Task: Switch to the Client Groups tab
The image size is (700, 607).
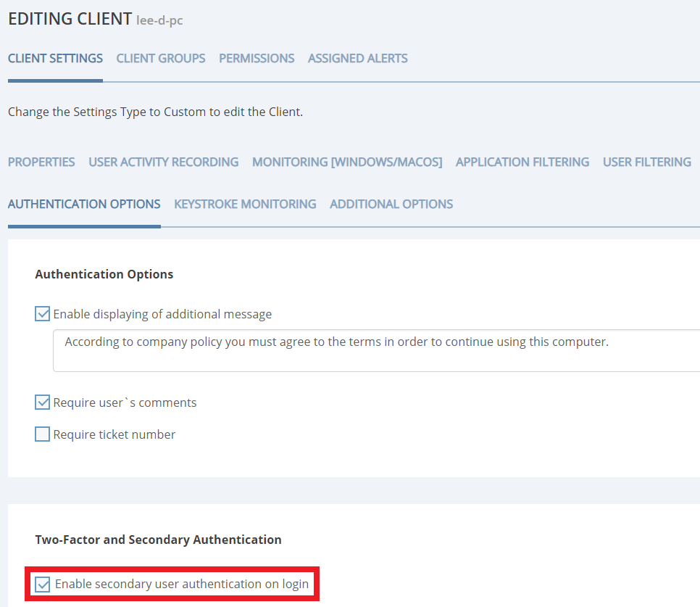Action: coord(161,58)
